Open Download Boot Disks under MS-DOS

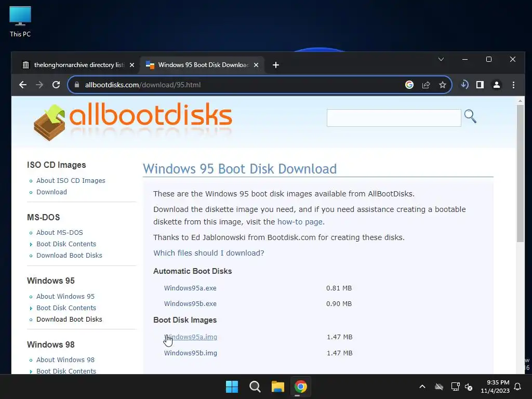(x=69, y=256)
